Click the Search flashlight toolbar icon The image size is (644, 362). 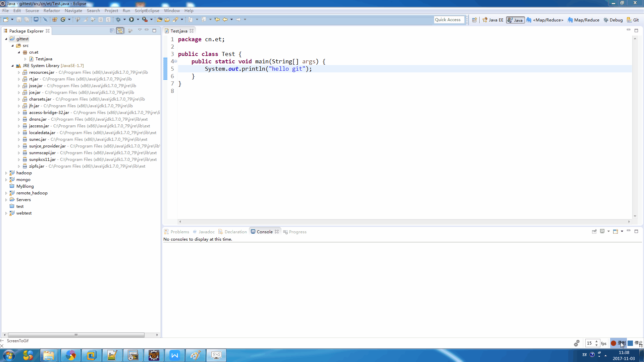175,19
